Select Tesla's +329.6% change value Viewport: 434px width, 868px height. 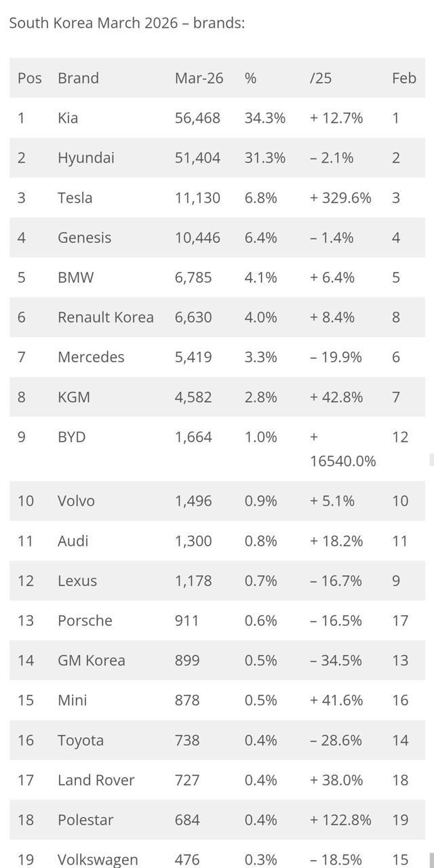(340, 198)
